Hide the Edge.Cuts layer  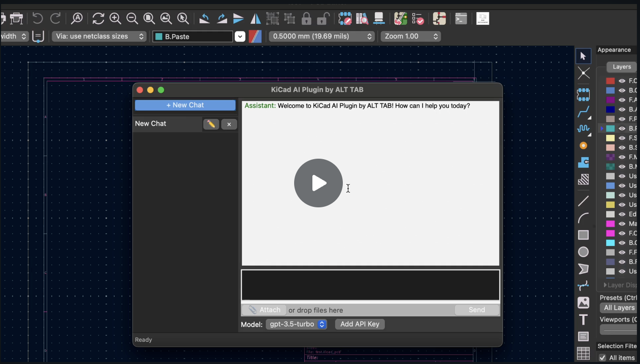pyautogui.click(x=622, y=214)
